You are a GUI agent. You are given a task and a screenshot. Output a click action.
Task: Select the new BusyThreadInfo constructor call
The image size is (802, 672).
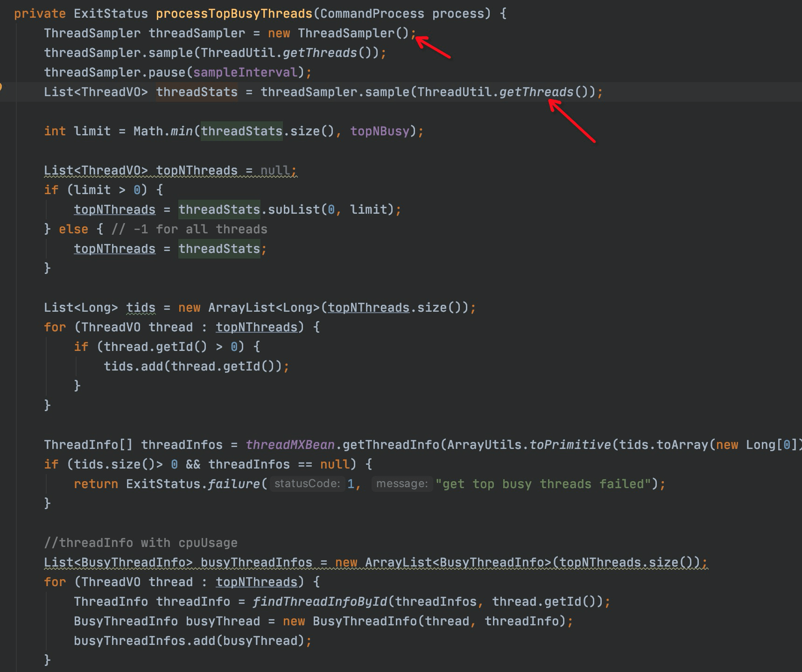click(424, 621)
